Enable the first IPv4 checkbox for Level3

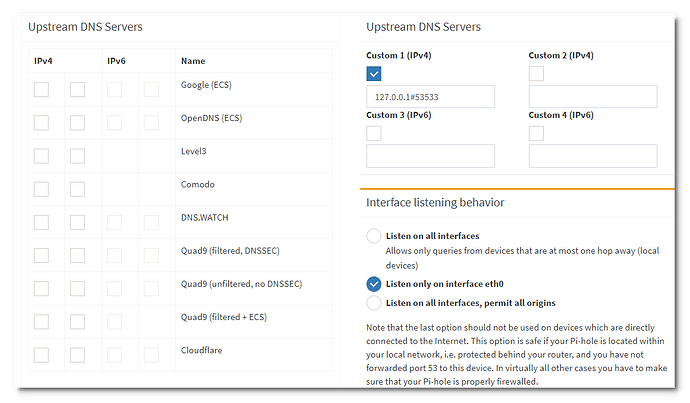(41, 156)
